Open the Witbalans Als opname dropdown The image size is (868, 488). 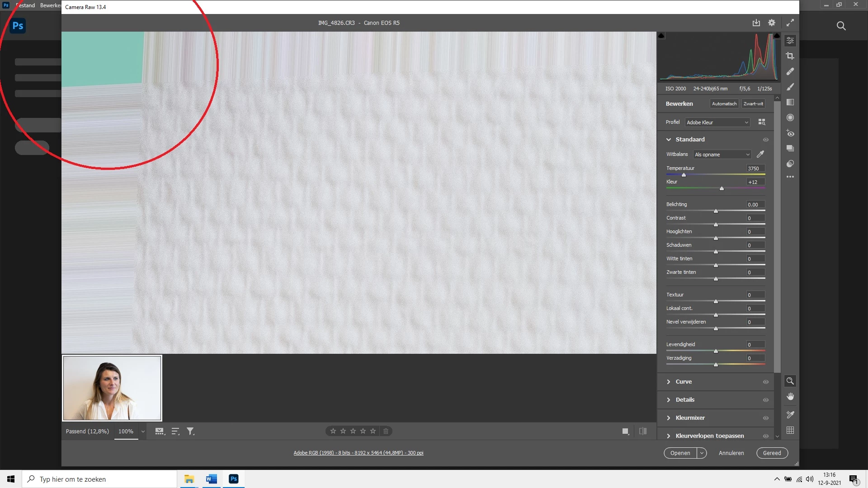coord(722,155)
